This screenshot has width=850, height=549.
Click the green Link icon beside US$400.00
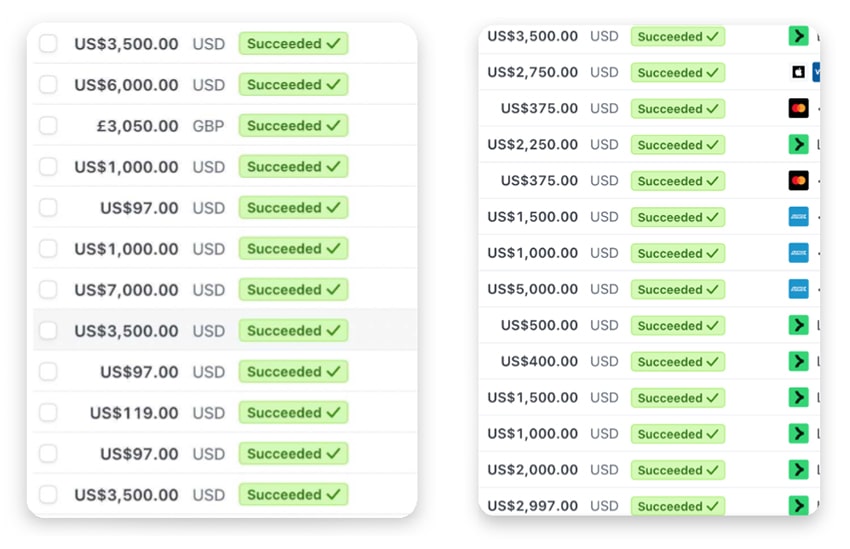(x=798, y=361)
